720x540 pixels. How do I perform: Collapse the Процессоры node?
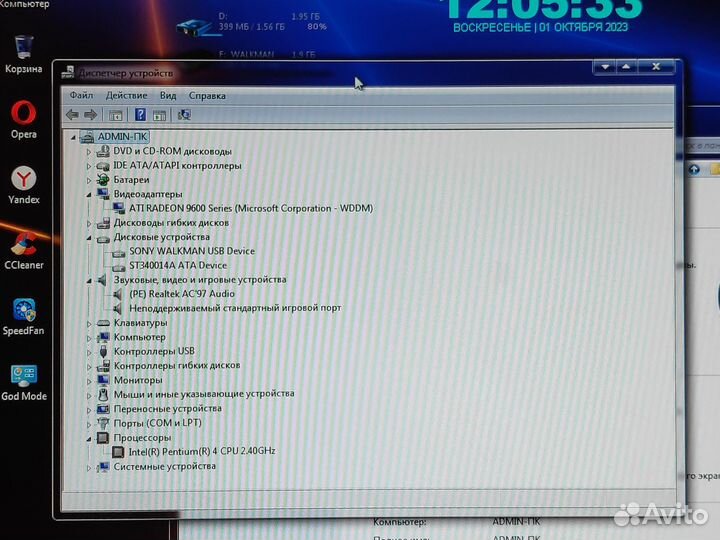[x=89, y=439]
